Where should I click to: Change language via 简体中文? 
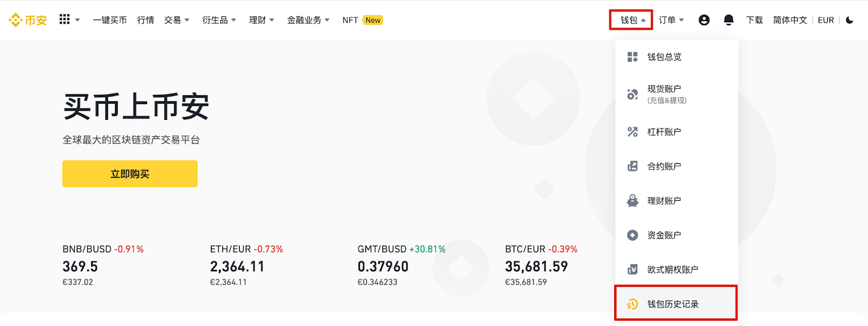[x=790, y=20]
